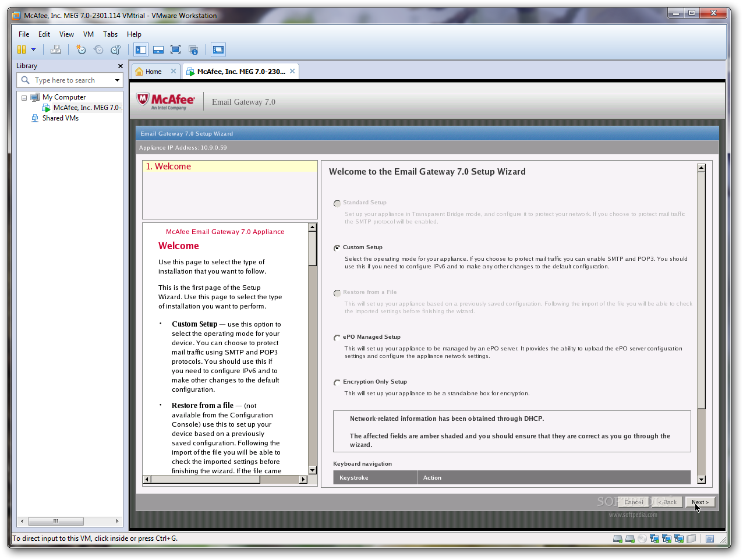Click the message log status bar icon
Viewport: 743px width, 560px height.
point(710,539)
